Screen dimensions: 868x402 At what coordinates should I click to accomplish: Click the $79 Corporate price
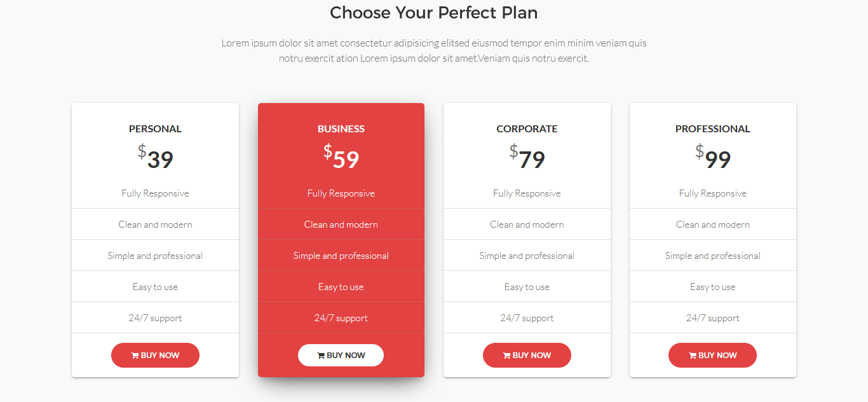coord(527,157)
